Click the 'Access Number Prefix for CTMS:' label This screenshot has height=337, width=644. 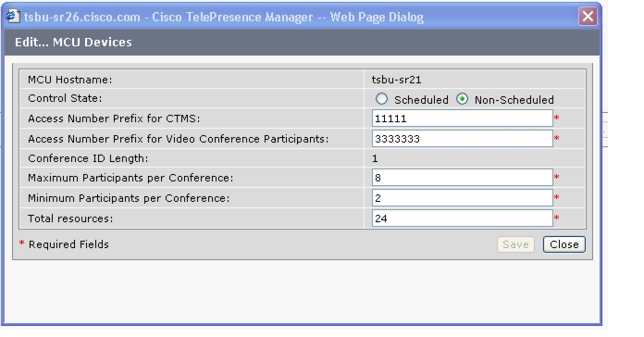[x=114, y=119]
